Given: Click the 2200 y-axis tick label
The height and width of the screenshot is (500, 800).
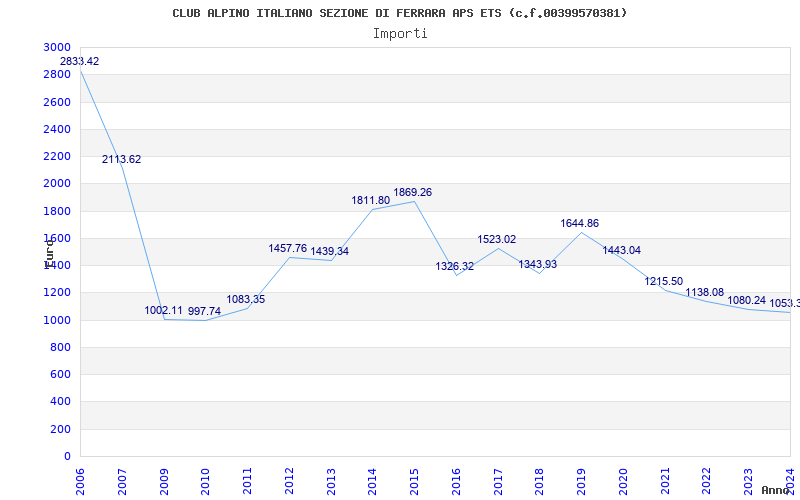Looking at the screenshot, I should pyautogui.click(x=57, y=156).
